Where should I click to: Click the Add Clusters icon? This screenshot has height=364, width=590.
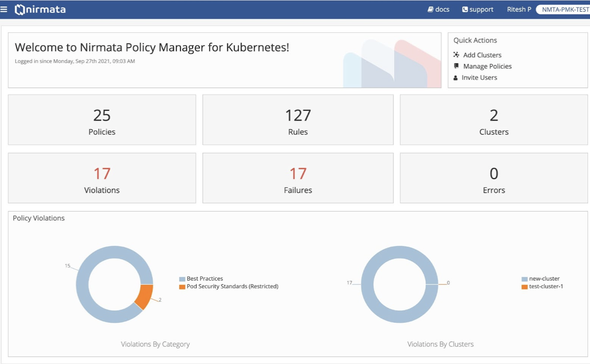pos(456,55)
